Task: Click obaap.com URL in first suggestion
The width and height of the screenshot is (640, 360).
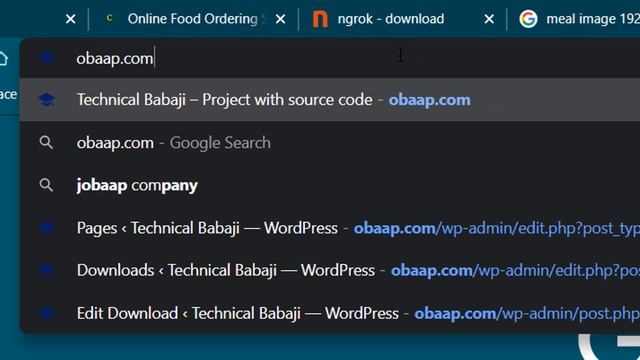Action: point(429,100)
